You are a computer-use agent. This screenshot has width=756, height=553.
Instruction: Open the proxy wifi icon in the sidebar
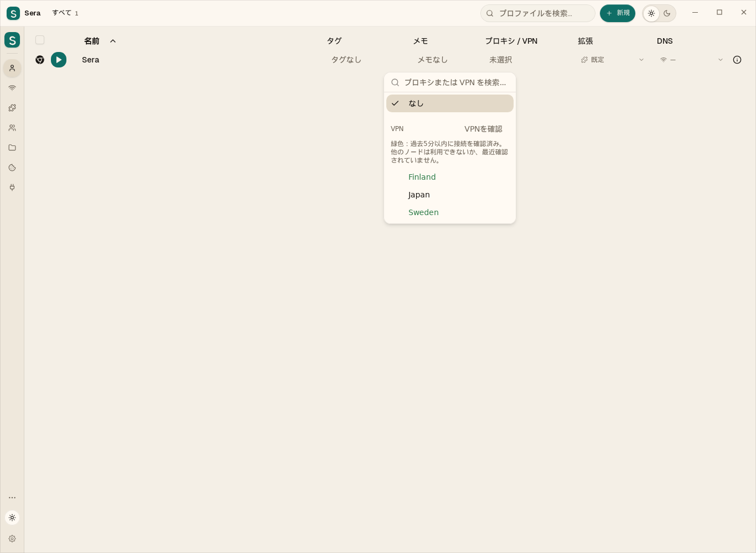tap(12, 88)
